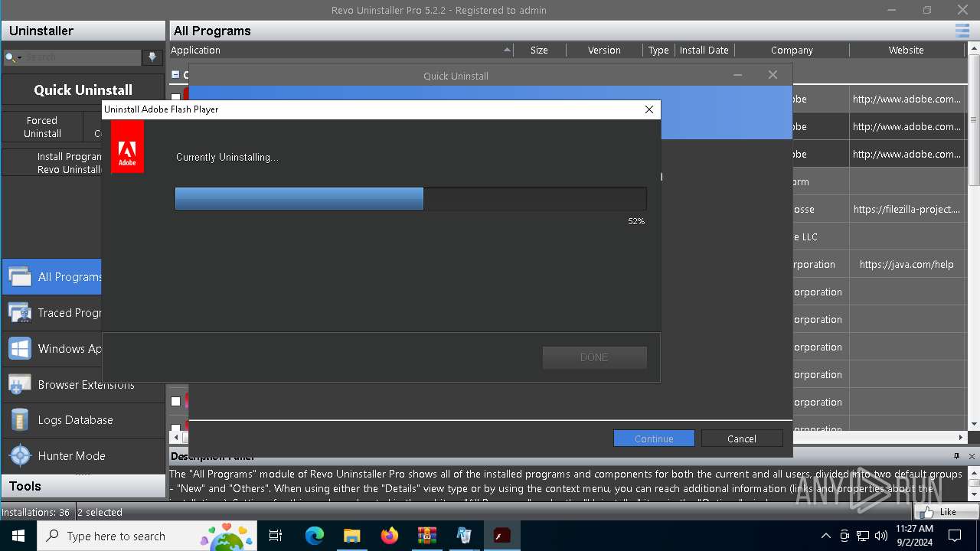Click program list horizontal scrollbar left arrow
The height and width of the screenshot is (551, 980).
(176, 437)
